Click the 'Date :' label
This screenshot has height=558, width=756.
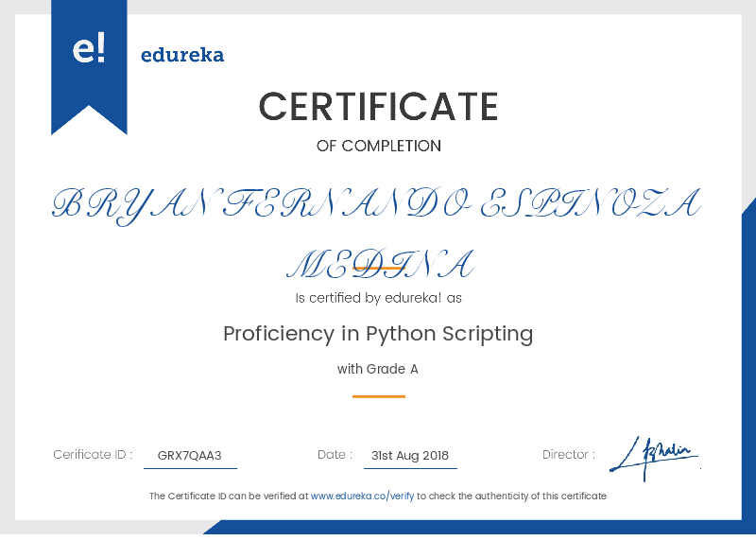pos(335,455)
